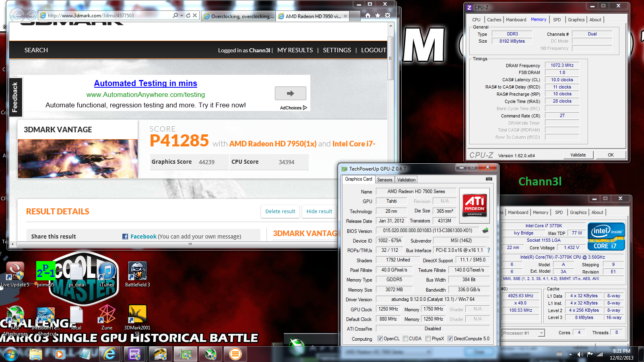
Task: Save BIOS with the GPU-Z chip icon
Action: click(485, 230)
